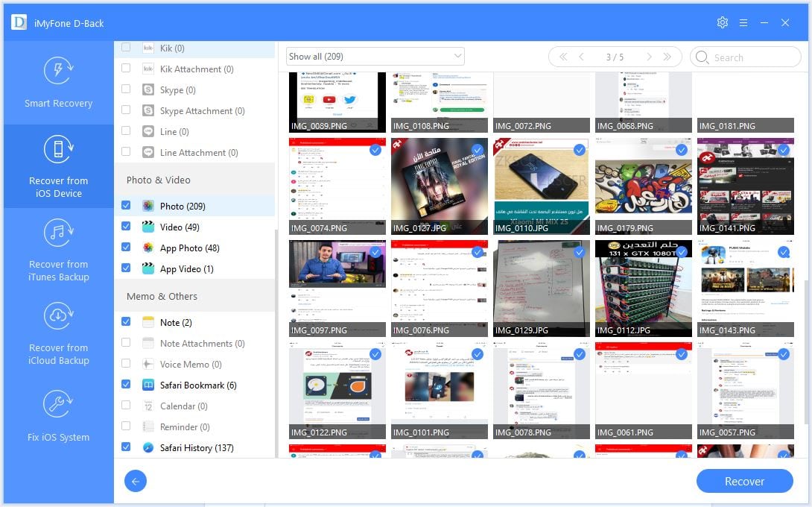Click the Note notepad icon
This screenshot has height=507, width=812.
coord(148,322)
